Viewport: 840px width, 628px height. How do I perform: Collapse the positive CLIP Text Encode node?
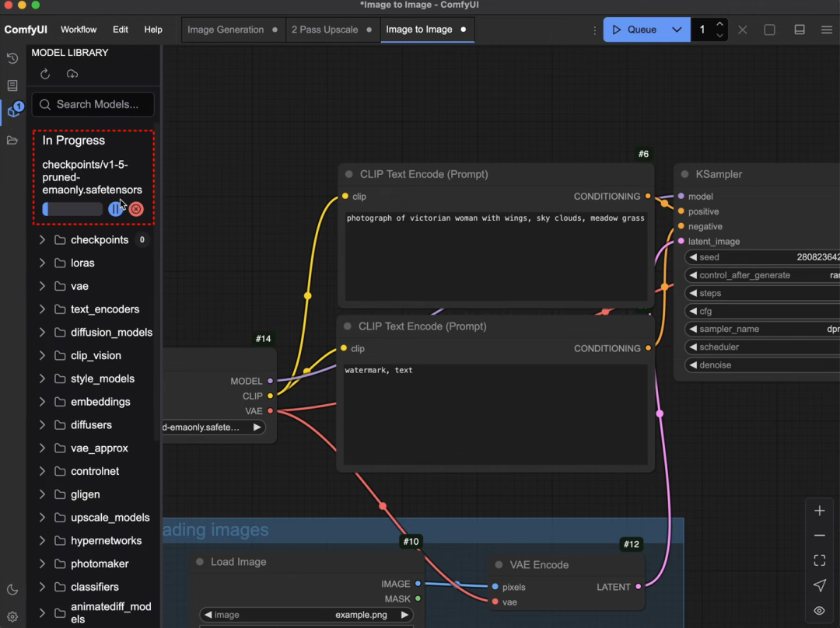[349, 175]
